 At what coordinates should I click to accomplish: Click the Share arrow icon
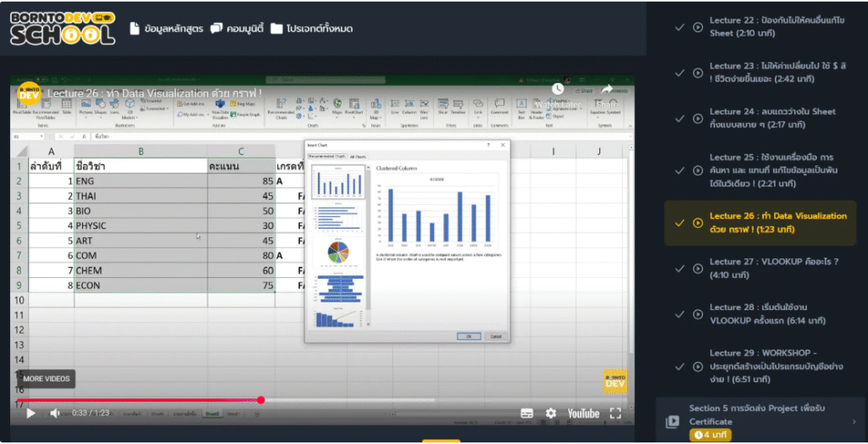point(608,89)
